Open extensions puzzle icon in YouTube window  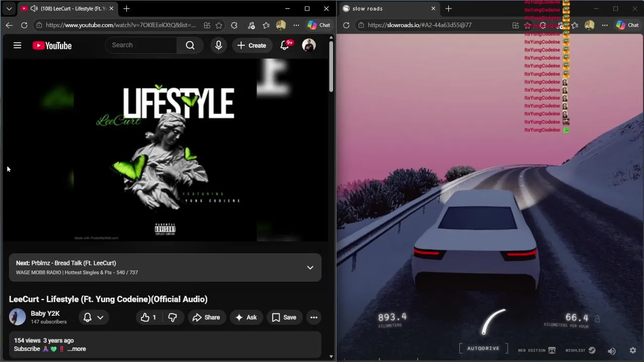point(234,25)
